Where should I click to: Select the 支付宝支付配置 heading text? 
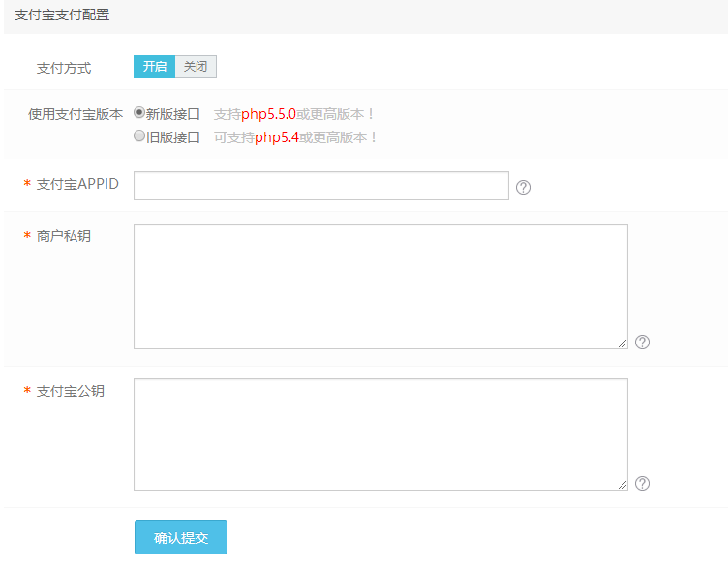(62, 15)
